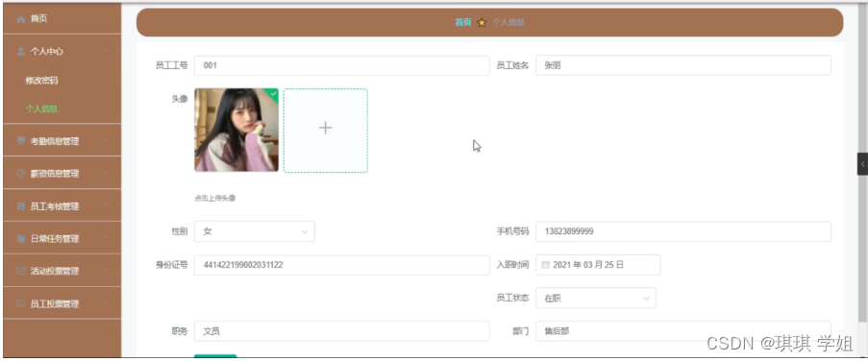Click the 部门 input field
The height and width of the screenshot is (361, 868).
coord(683,331)
